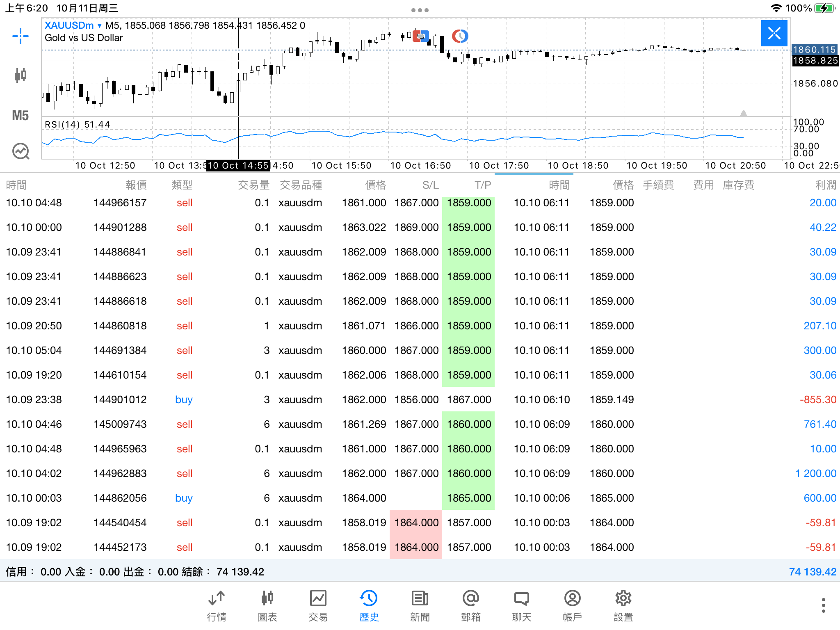Image resolution: width=840 pixels, height=630 pixels.
Task: Sort by 報價 ticket column header
Action: click(x=136, y=185)
